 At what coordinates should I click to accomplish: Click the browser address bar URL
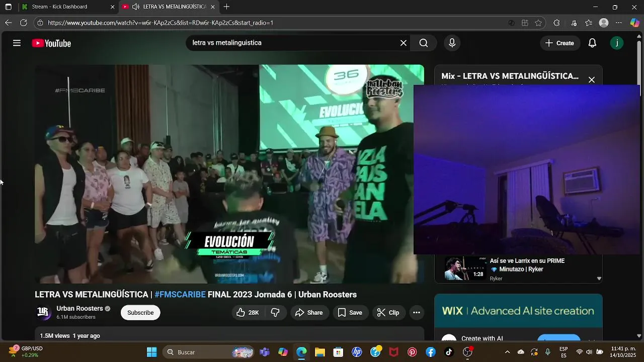(160, 23)
